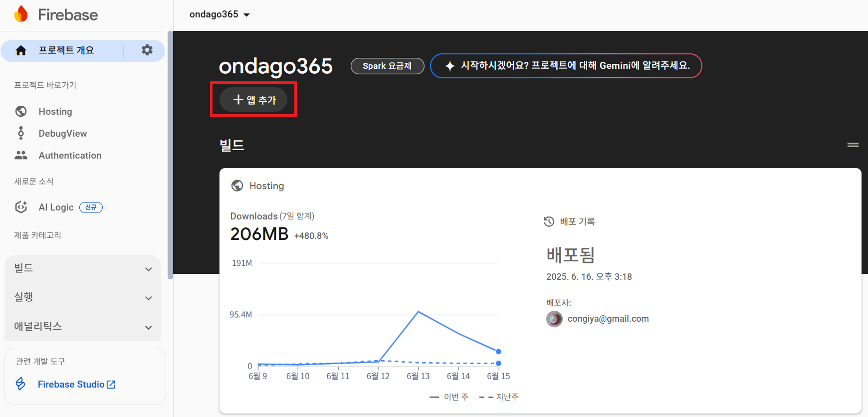Click the Firebase flame logo
The image size is (868, 417).
pos(21,14)
